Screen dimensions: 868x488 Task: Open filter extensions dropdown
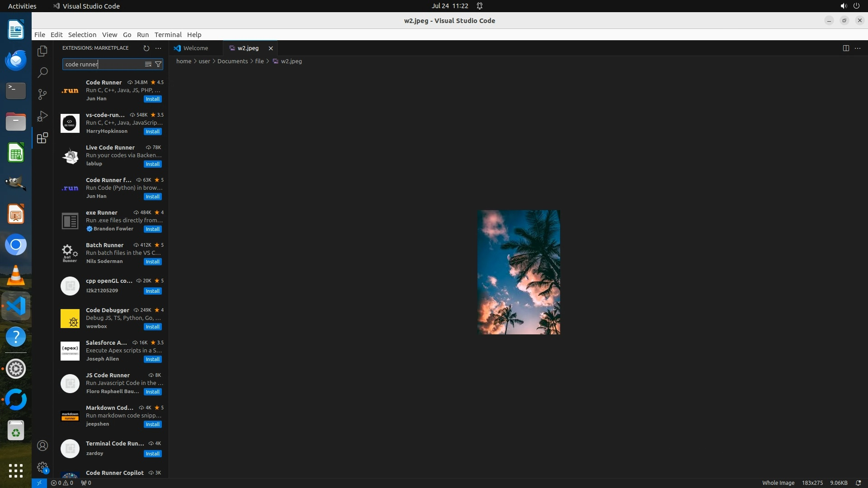(158, 64)
